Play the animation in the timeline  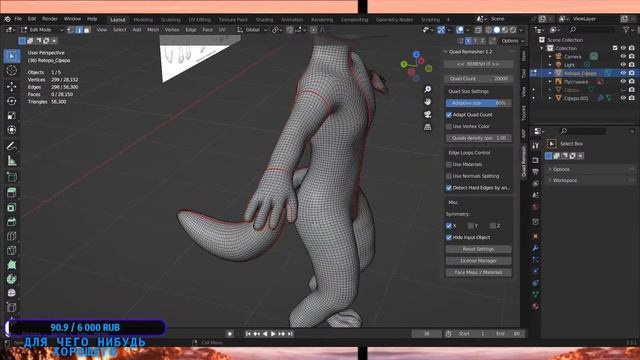point(273,334)
